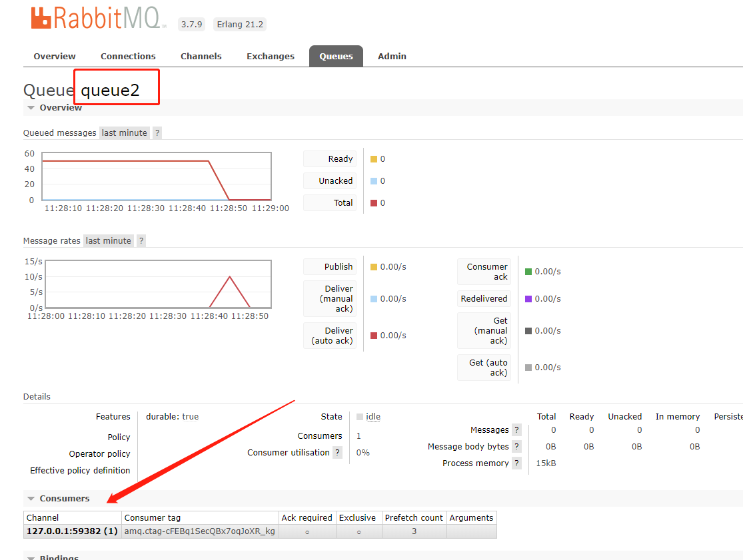Open help for Consumer utilisation

337,453
